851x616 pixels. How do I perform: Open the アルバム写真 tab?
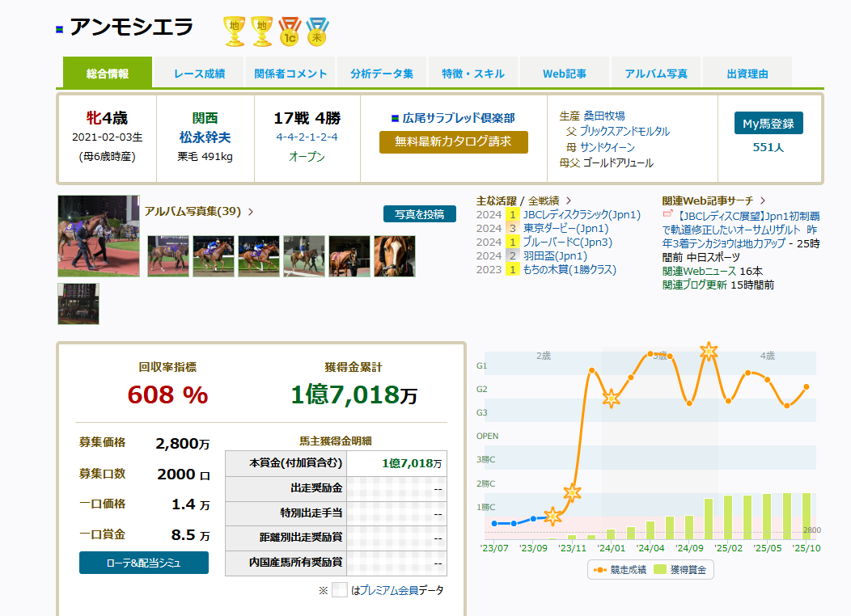click(655, 74)
